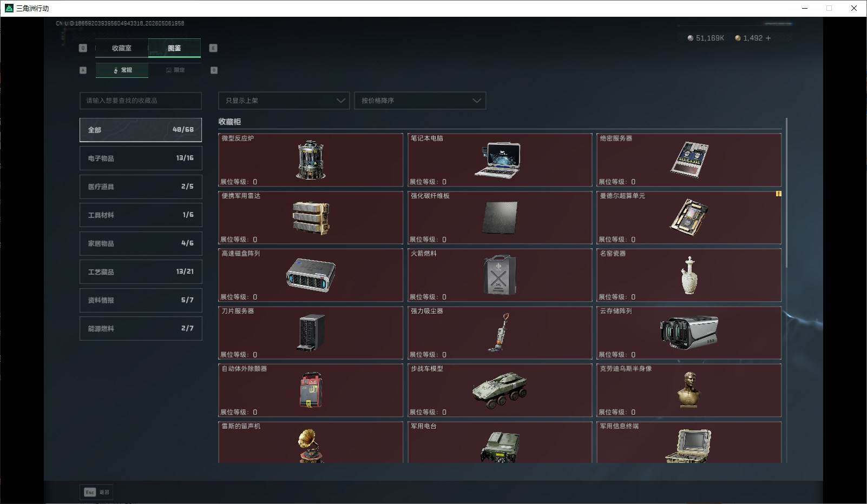Select the 自动体外除颤器 defibrillator icon
867x504 pixels.
point(311,390)
